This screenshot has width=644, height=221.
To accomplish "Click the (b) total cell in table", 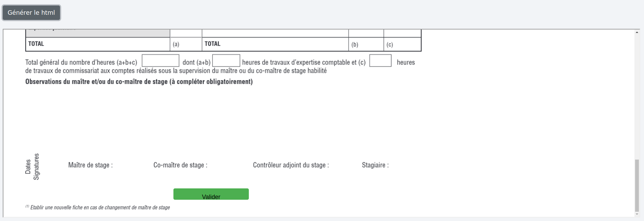I will click(366, 44).
